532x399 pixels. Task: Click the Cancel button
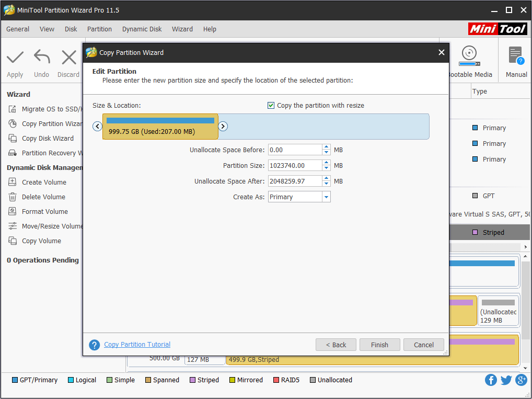[x=424, y=345]
